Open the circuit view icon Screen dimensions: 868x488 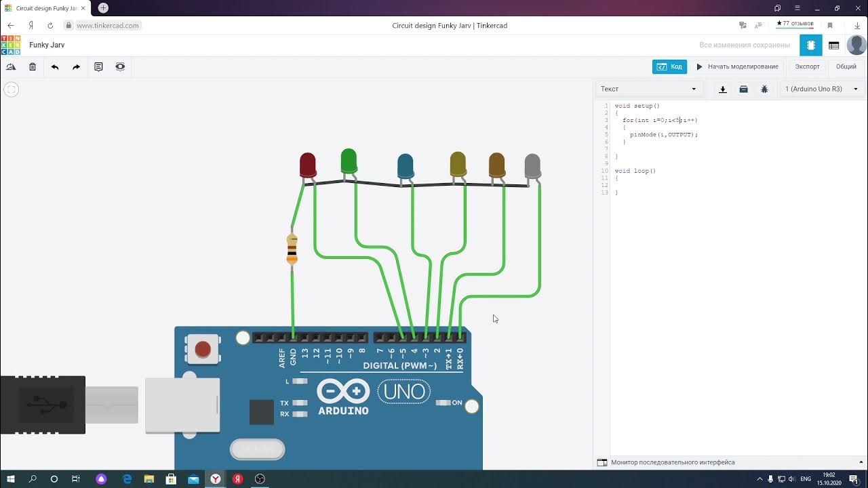pos(811,45)
